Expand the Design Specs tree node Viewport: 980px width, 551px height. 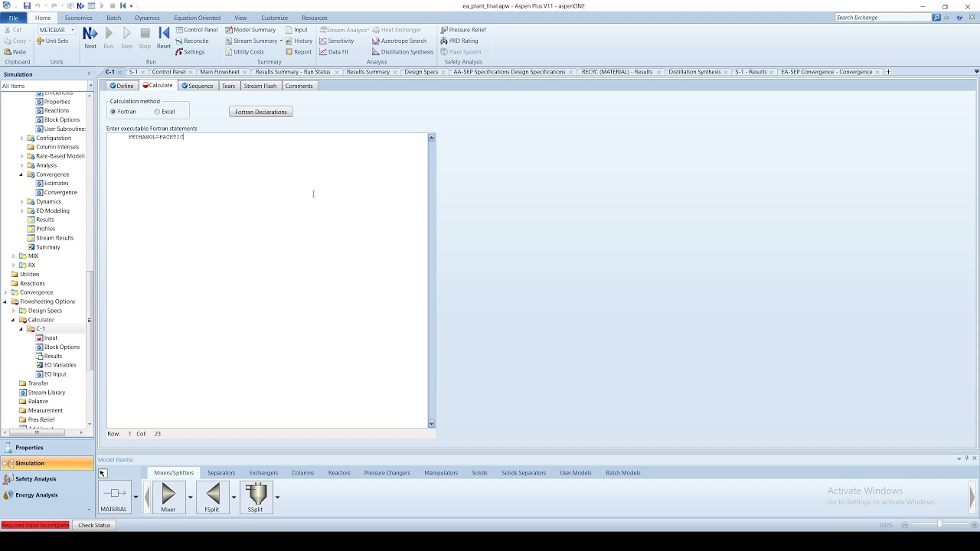pos(14,311)
